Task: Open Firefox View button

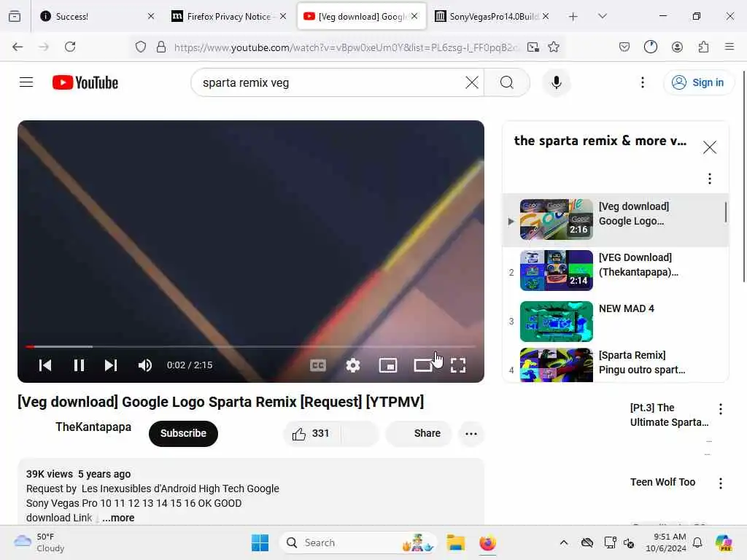Action: pyautogui.click(x=15, y=16)
